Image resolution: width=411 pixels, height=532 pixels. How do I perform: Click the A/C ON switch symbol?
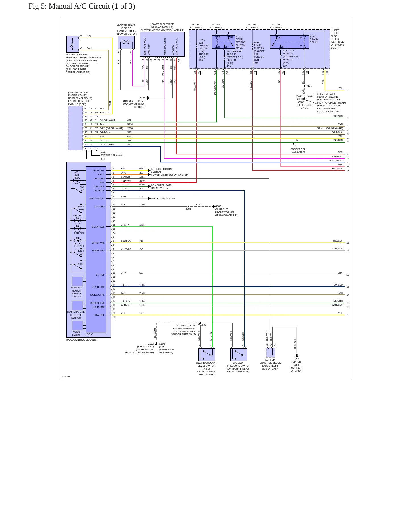point(77,189)
